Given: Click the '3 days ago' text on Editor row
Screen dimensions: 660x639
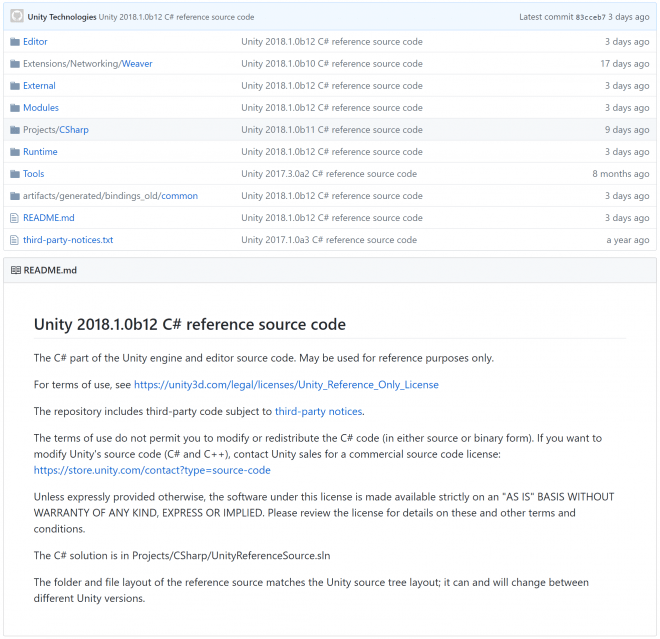Looking at the screenshot, I should (x=627, y=42).
